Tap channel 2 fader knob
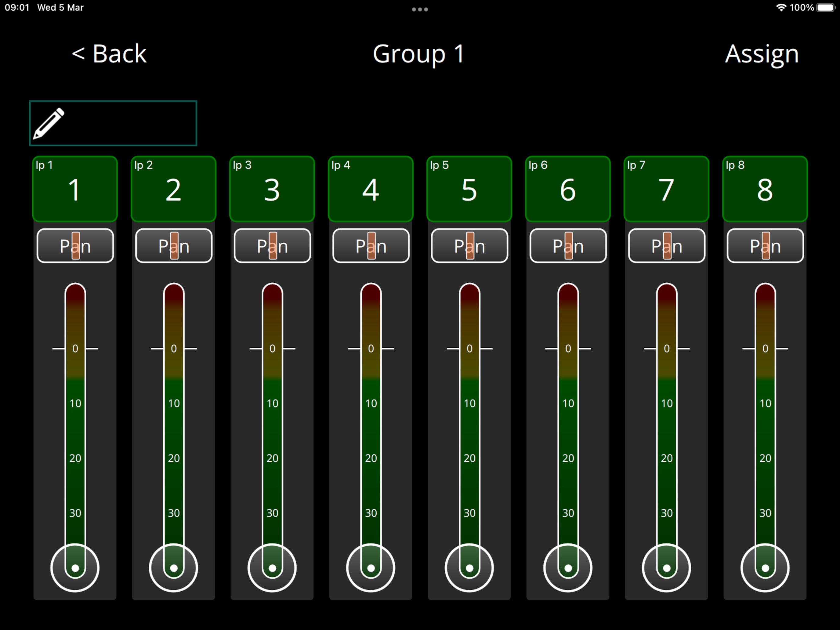 (x=174, y=568)
